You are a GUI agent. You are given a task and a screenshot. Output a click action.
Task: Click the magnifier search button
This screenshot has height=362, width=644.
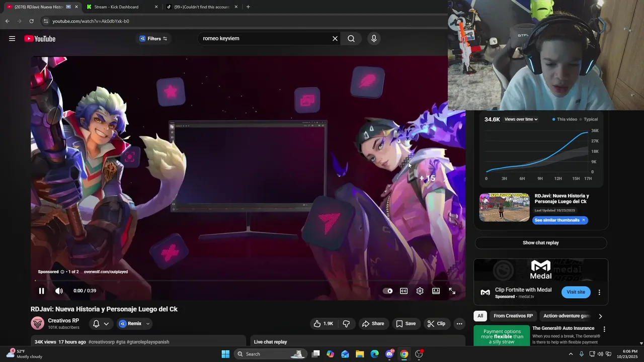pyautogui.click(x=351, y=39)
